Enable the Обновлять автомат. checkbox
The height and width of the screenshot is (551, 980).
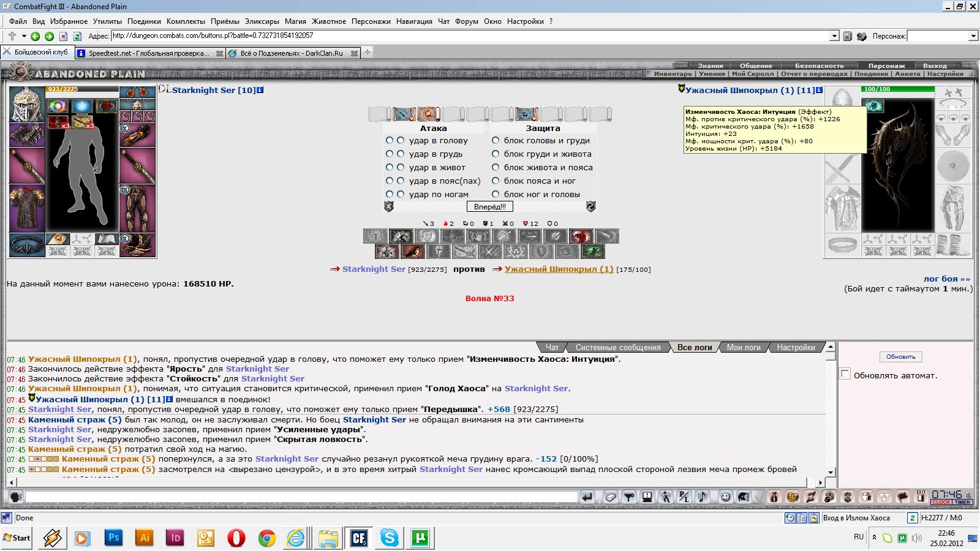[x=845, y=374]
